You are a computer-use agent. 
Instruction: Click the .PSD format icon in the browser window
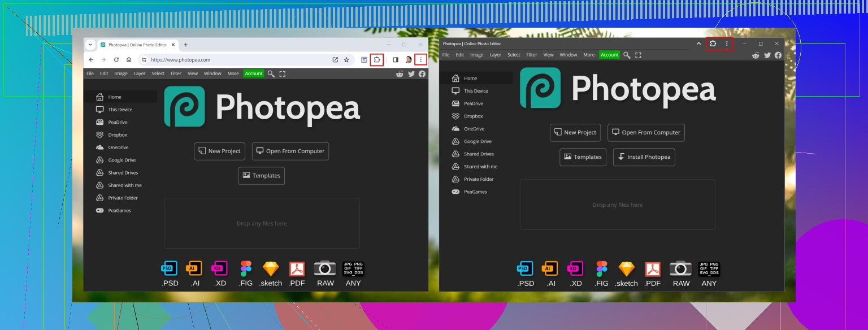click(x=169, y=268)
